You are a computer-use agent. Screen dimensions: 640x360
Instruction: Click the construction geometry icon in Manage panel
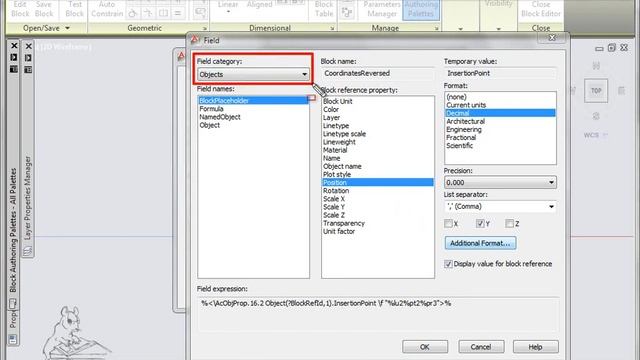coord(347,13)
